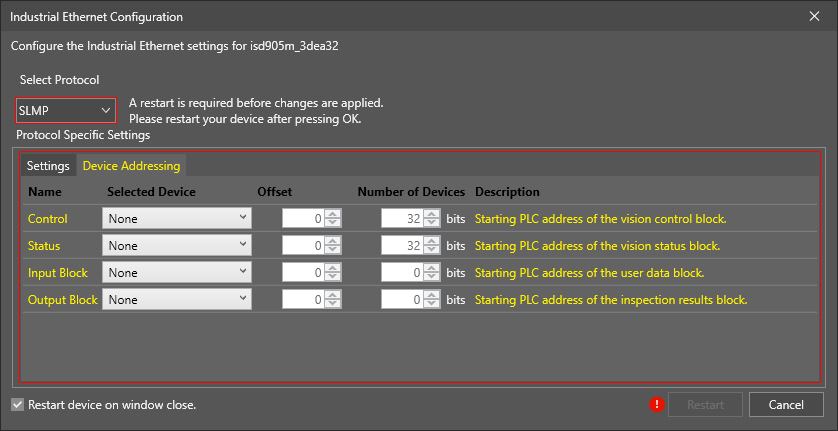Decrease Status number of devices spinner
The image size is (838, 431).
(432, 249)
